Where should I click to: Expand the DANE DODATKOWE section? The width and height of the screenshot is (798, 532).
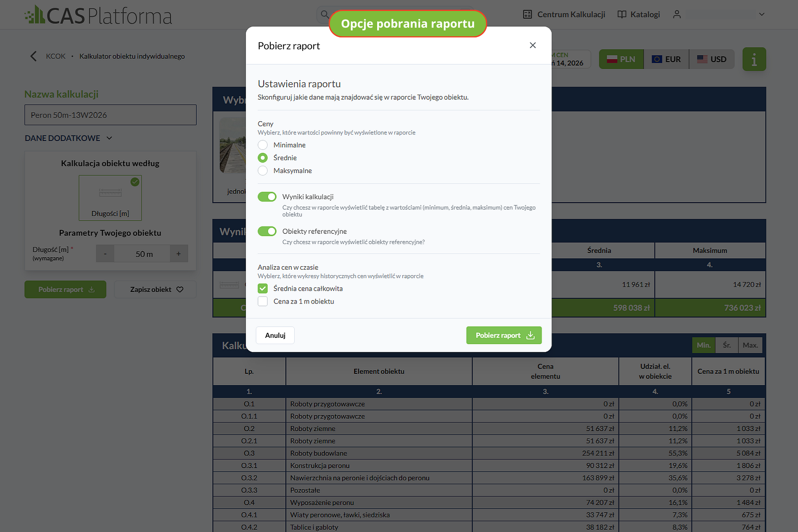tap(69, 138)
